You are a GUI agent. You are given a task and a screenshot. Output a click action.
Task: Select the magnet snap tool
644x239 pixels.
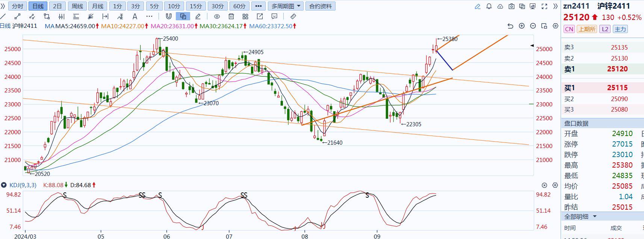(x=169, y=16)
